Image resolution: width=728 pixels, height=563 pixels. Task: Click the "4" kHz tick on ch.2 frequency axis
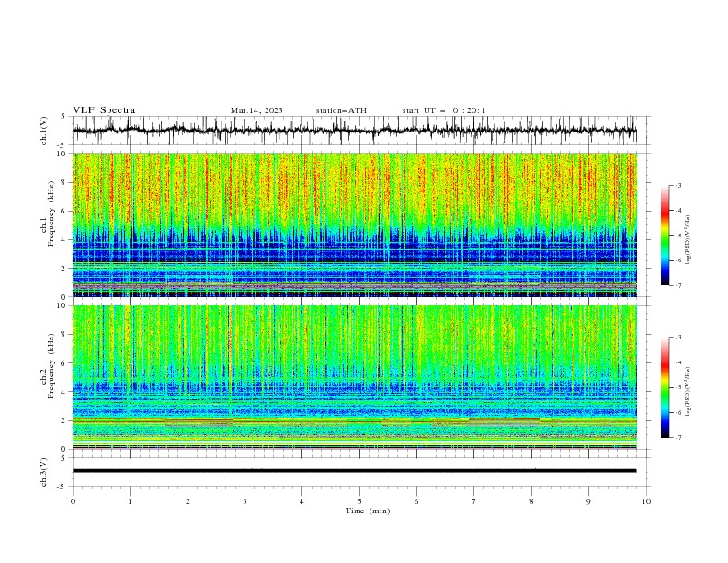click(65, 392)
